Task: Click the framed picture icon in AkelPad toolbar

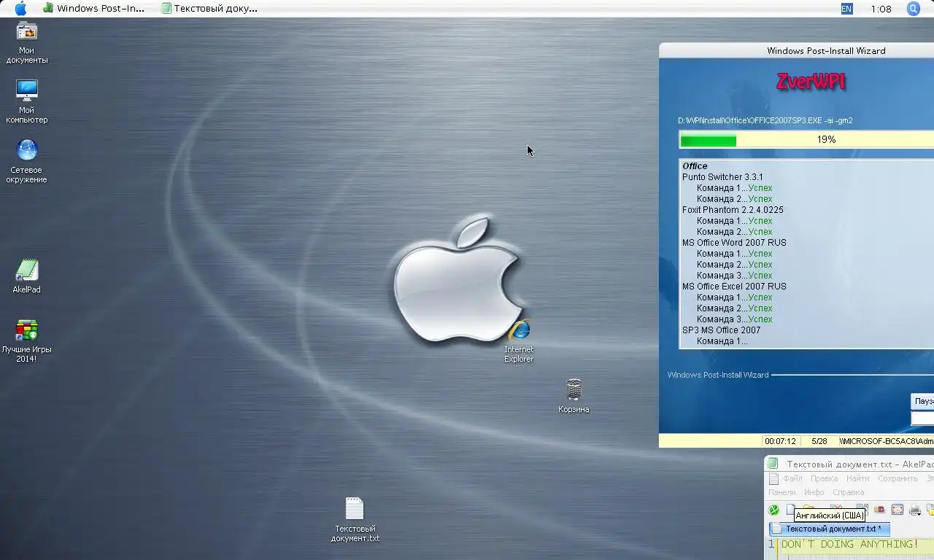Action: click(898, 510)
